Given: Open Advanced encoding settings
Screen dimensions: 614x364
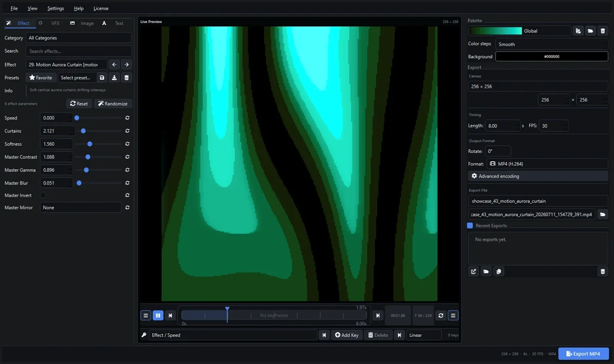Looking at the screenshot, I should coord(538,176).
